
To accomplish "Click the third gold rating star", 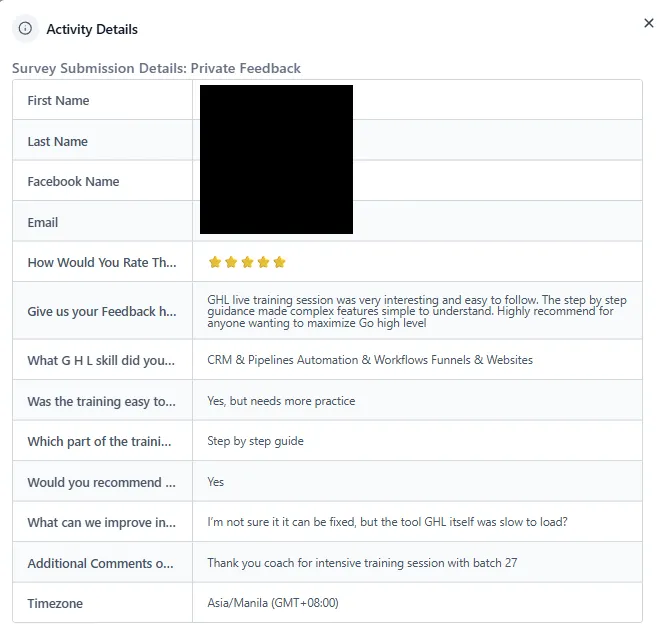I will click(247, 262).
